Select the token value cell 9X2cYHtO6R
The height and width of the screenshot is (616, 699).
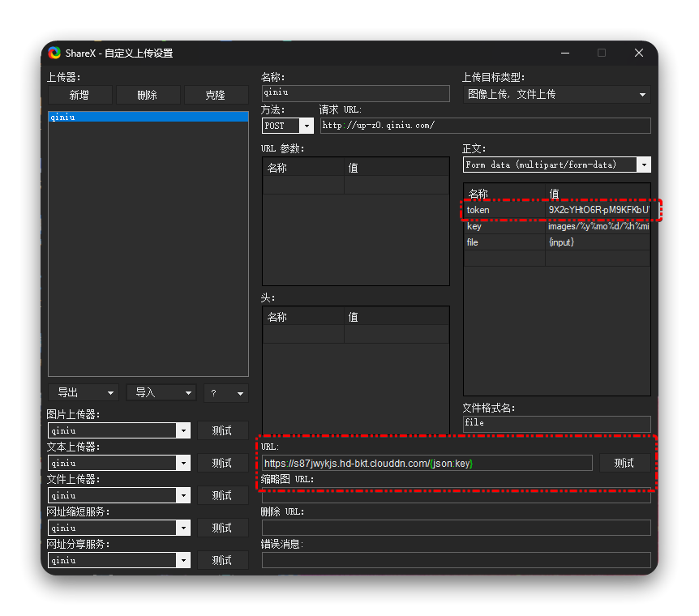click(x=598, y=210)
